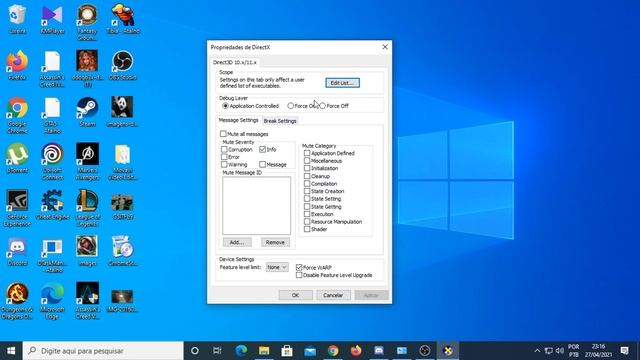Viewport: 640px width, 360px height.
Task: Check the Application Defined category checkbox
Action: pos(307,153)
